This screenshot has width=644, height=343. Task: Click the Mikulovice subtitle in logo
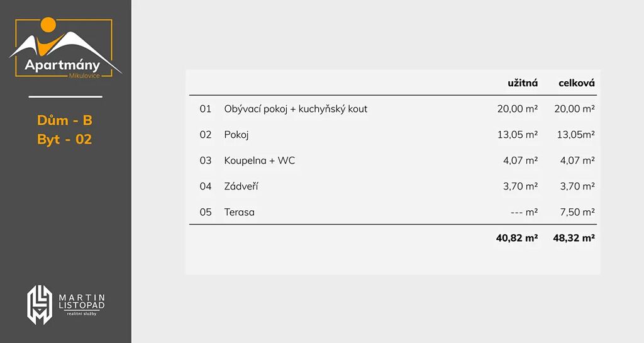tap(84, 76)
